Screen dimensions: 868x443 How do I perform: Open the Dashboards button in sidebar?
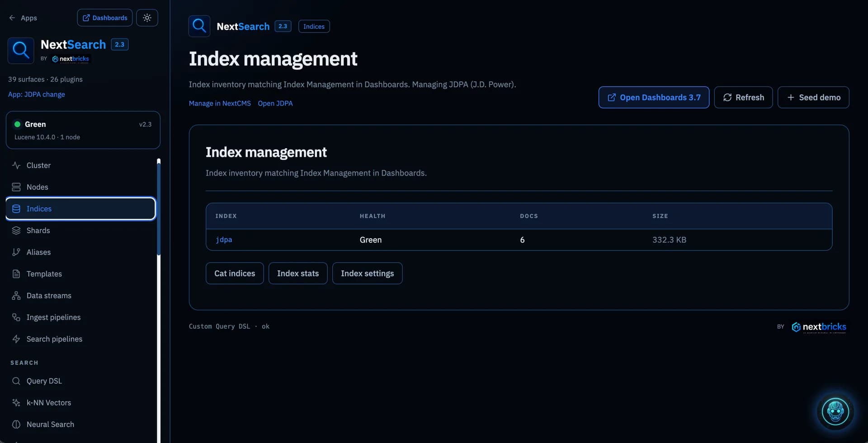click(105, 18)
